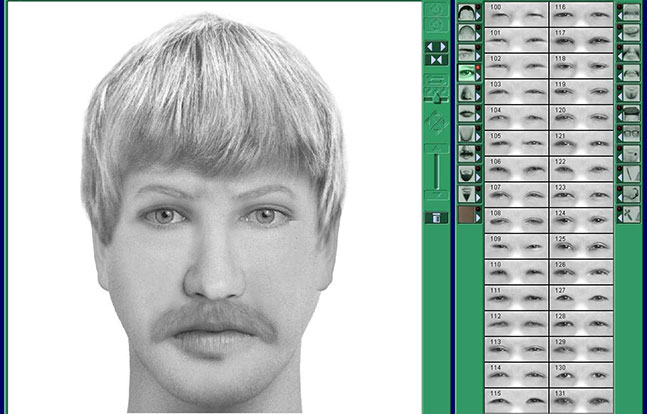Choose eyes thumbnail number 116
The height and width of the screenshot is (414, 647).
pyautogui.click(x=581, y=15)
